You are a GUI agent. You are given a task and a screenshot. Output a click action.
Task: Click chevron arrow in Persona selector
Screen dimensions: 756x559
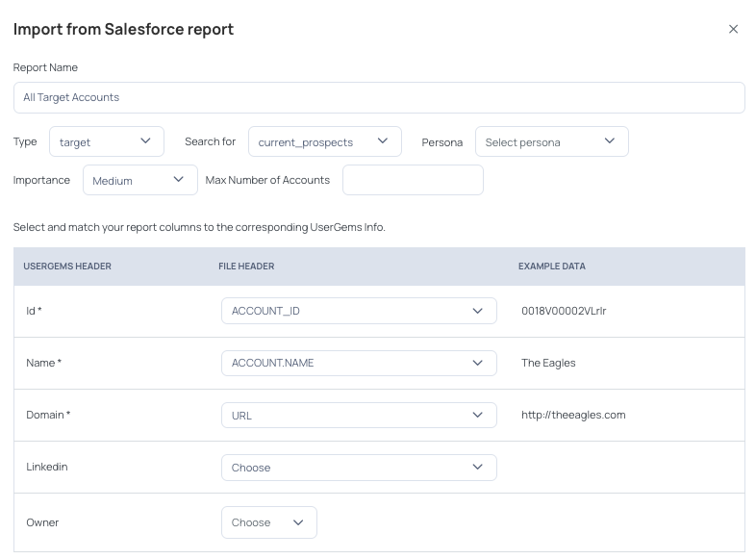(x=610, y=140)
